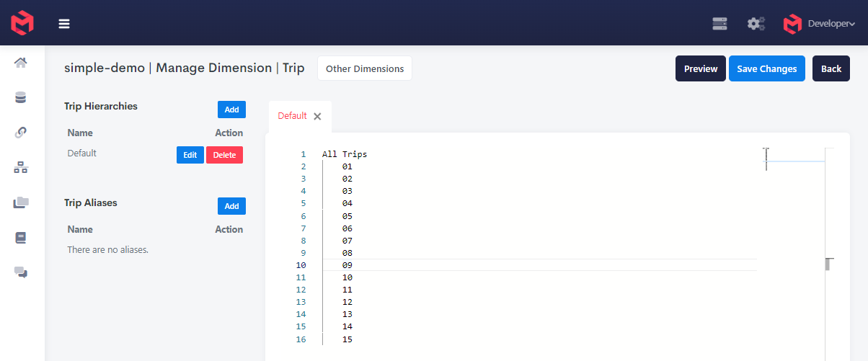Image resolution: width=868 pixels, height=361 pixels.
Task: Add a new Trip alias
Action: (231, 206)
